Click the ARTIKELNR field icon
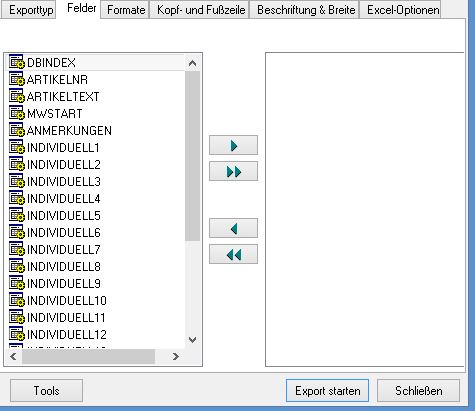 pyautogui.click(x=17, y=79)
